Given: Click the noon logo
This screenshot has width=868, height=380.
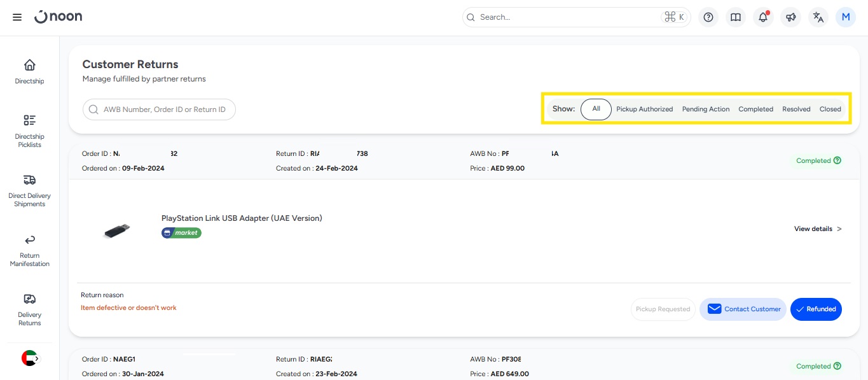Looking at the screenshot, I should pos(59,17).
